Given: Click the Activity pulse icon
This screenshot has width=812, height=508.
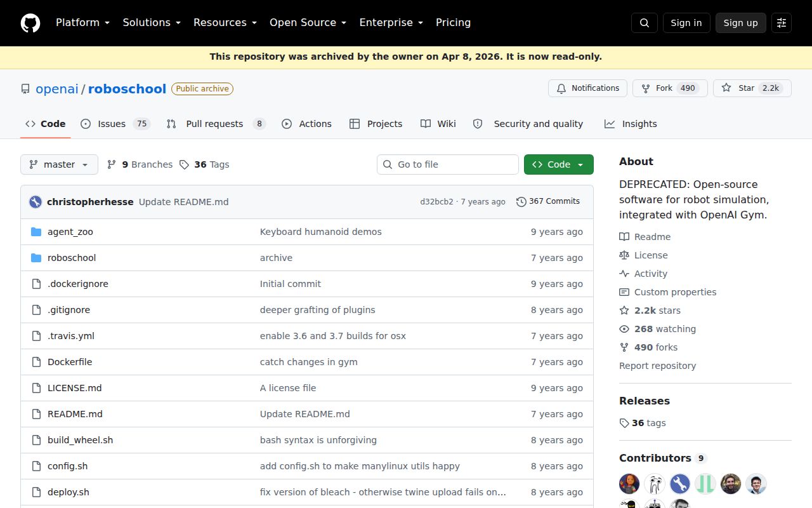Looking at the screenshot, I should 624,274.
